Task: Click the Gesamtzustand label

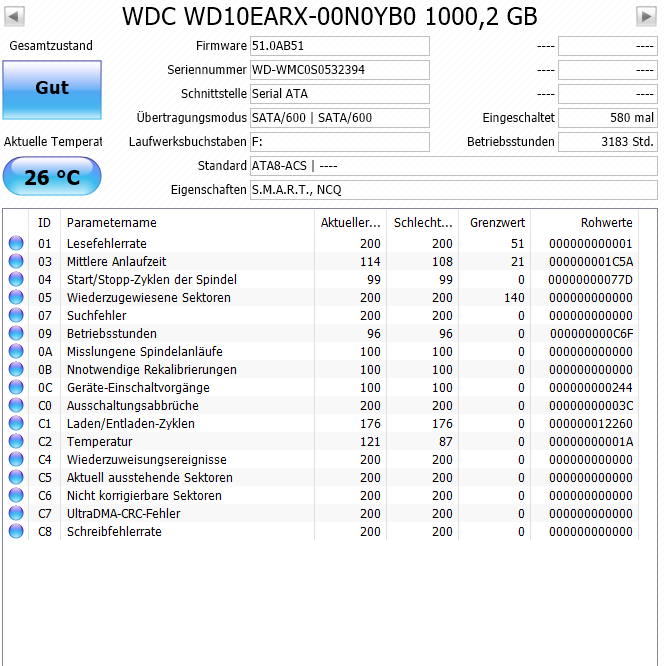Action: (x=51, y=45)
